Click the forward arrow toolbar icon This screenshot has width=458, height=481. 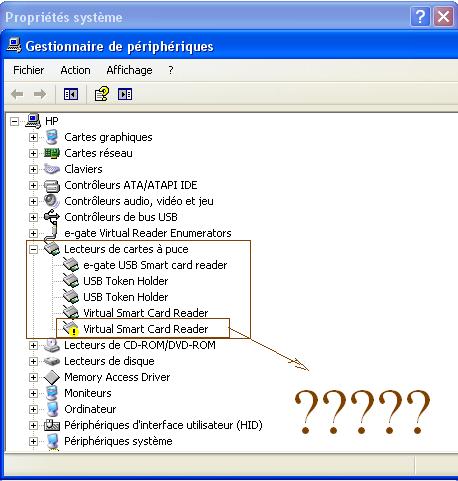pos(40,94)
